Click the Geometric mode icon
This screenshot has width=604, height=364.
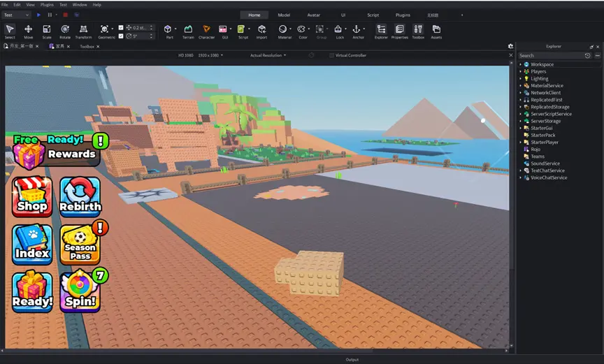click(104, 29)
